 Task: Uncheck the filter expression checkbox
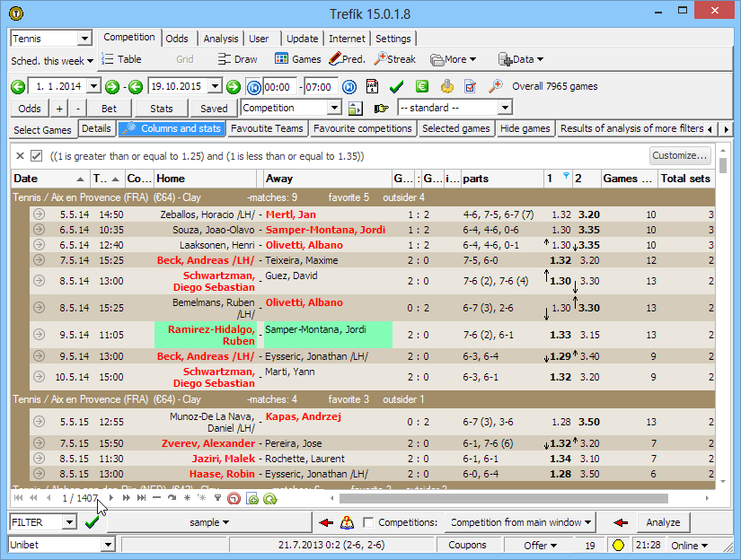coord(37,156)
